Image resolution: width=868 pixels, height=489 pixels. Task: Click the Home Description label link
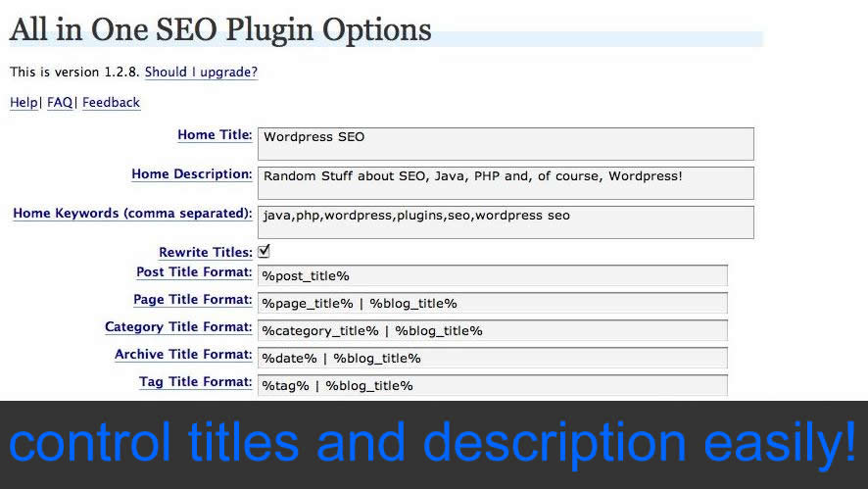tap(192, 174)
